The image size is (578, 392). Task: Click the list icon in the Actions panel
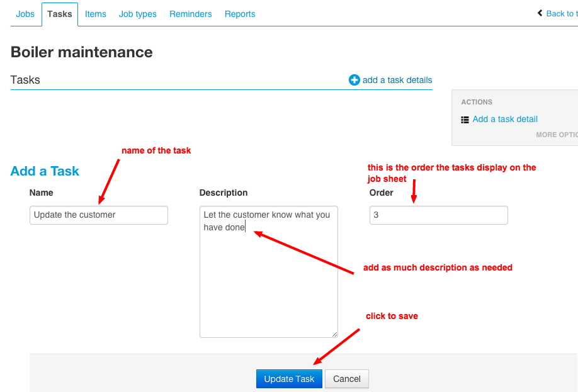click(x=465, y=120)
